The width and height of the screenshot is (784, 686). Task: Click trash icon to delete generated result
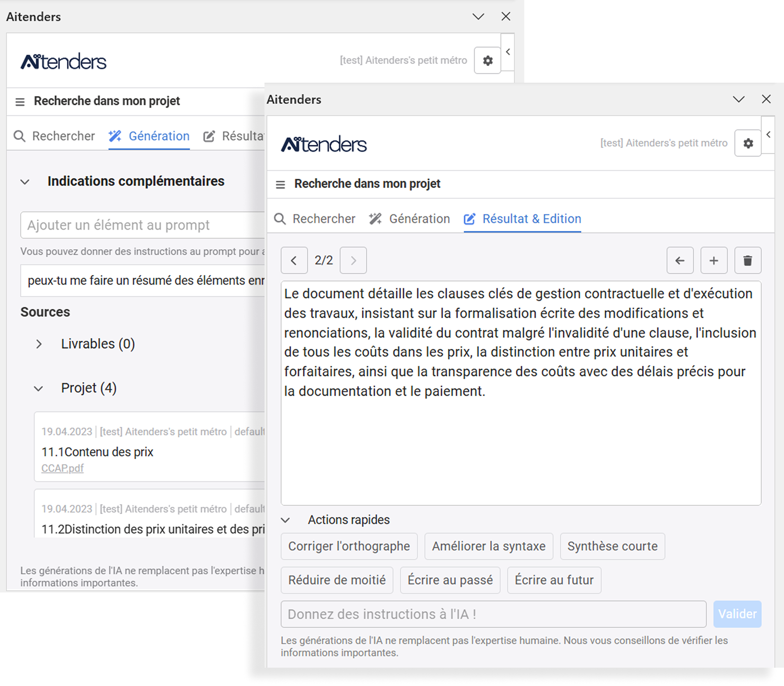pos(748,261)
